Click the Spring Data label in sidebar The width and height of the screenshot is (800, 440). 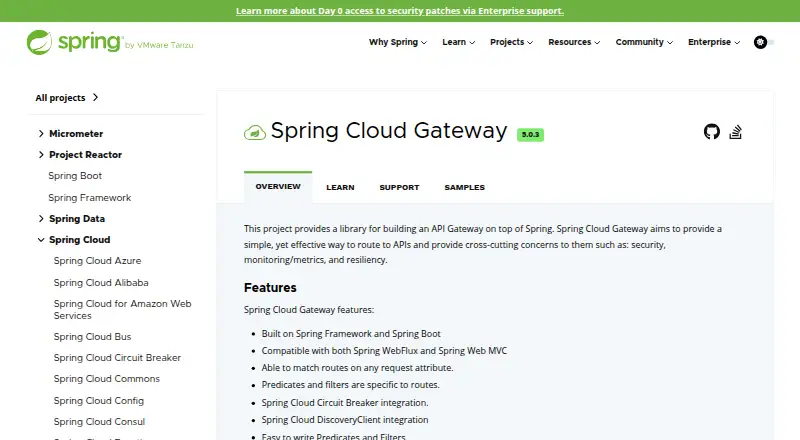pyautogui.click(x=77, y=219)
